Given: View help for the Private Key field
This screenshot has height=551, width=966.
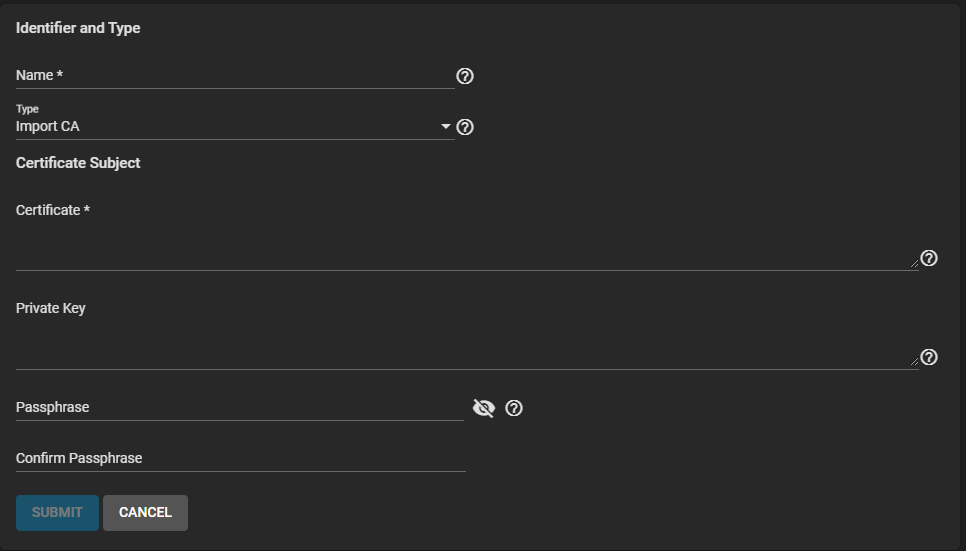Looking at the screenshot, I should (928, 357).
